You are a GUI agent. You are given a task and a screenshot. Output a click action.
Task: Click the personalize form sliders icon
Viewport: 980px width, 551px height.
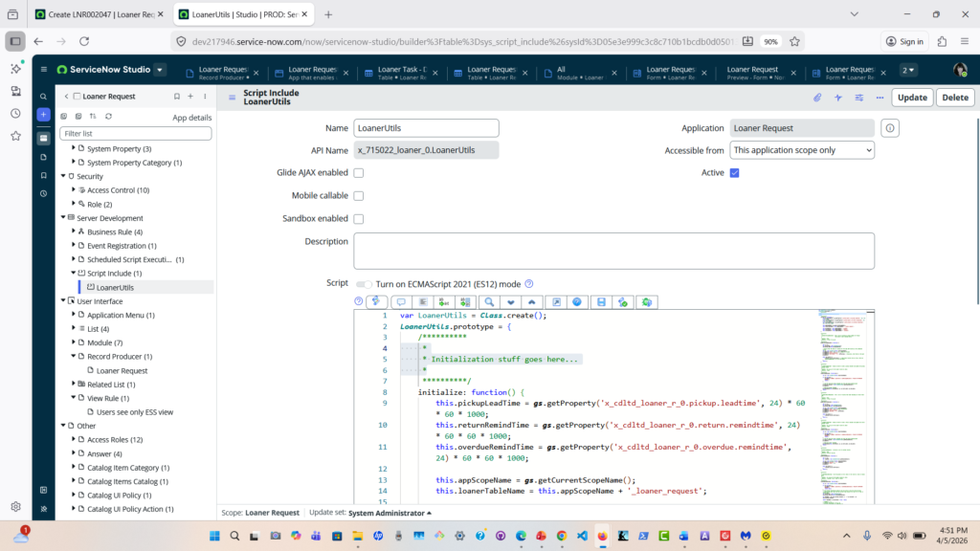[x=858, y=98]
